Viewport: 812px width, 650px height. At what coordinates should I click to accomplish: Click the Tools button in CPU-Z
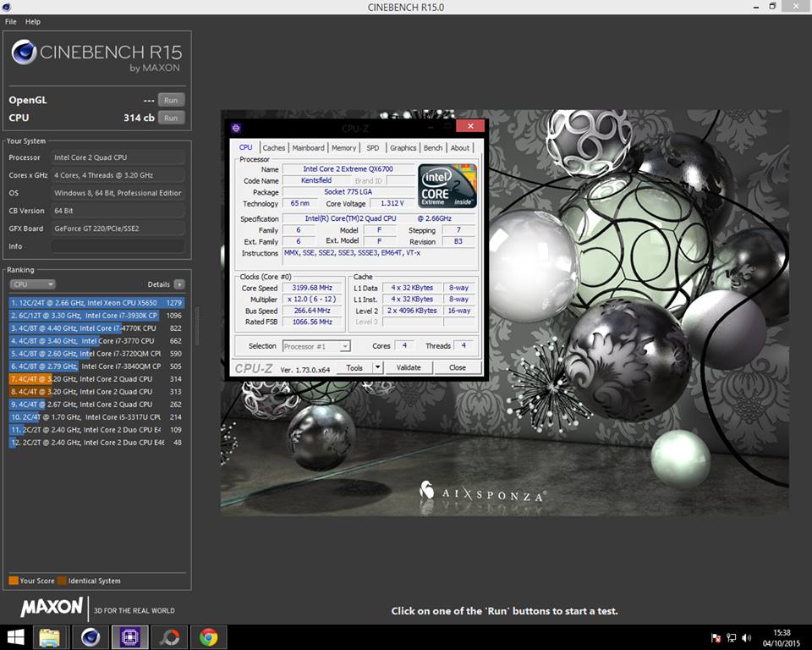pyautogui.click(x=354, y=367)
